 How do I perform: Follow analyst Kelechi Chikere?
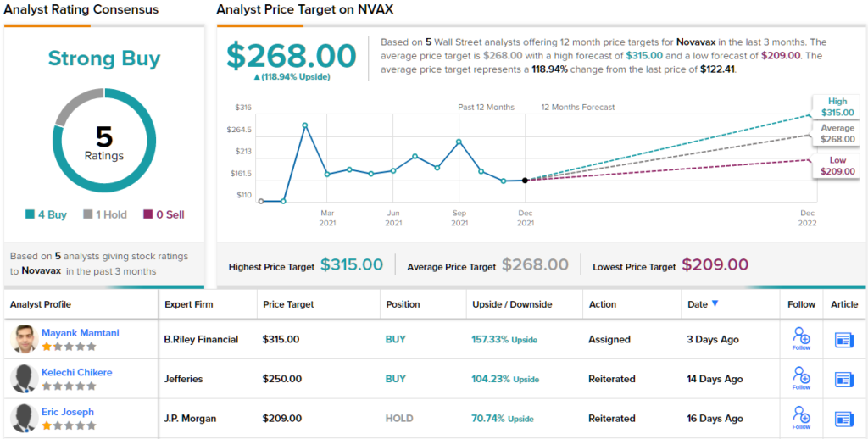pos(801,379)
